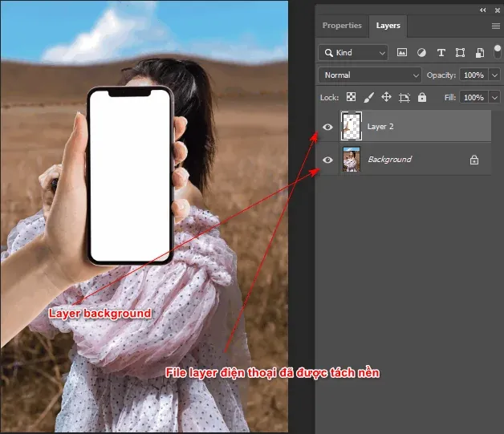Filter for type layers icon
This screenshot has width=504, height=434.
click(x=441, y=53)
